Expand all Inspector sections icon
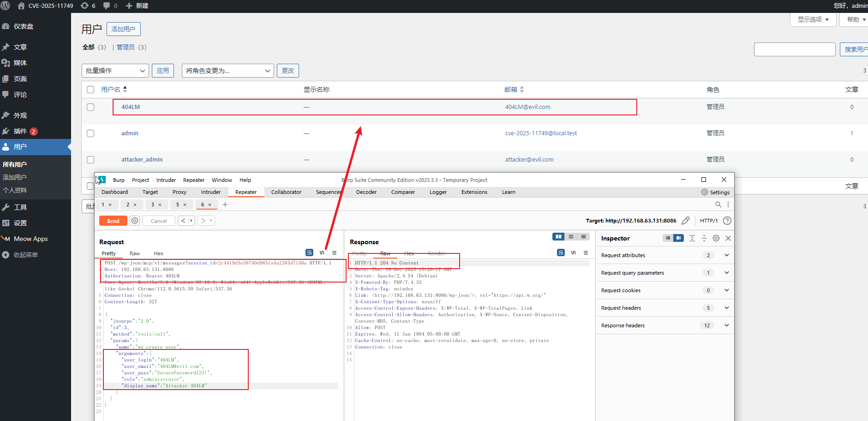The width and height of the screenshot is (868, 421). point(692,238)
